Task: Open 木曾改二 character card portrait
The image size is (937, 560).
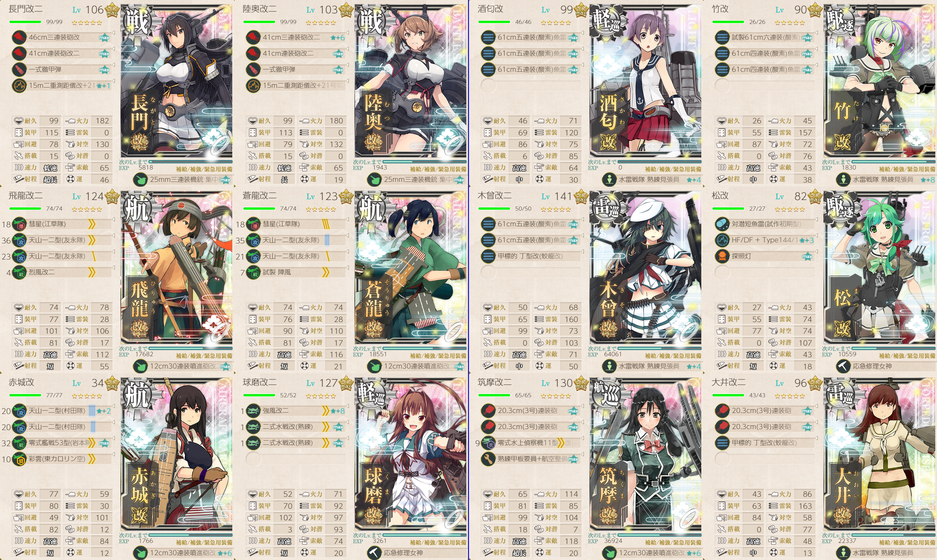Action: [645, 268]
